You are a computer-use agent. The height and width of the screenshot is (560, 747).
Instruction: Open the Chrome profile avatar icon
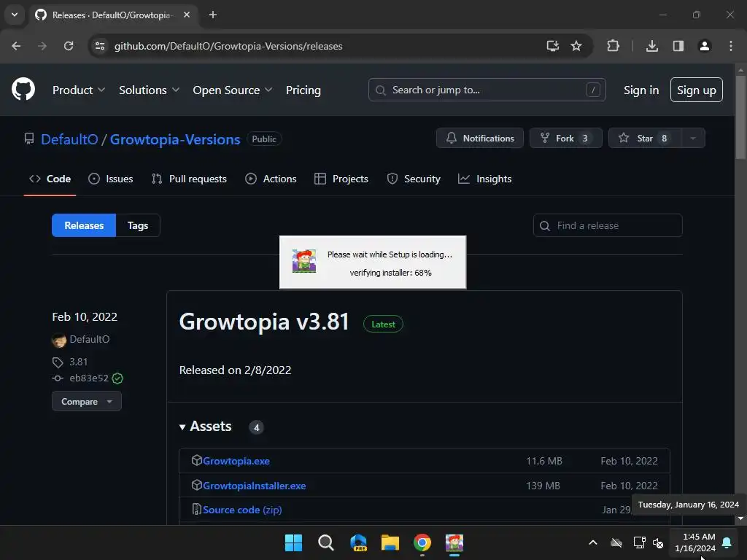point(705,46)
